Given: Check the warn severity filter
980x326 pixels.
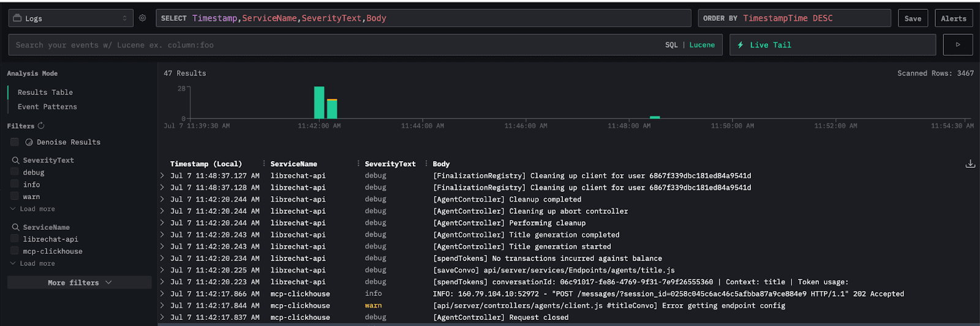Looking at the screenshot, I should pyautogui.click(x=15, y=196).
